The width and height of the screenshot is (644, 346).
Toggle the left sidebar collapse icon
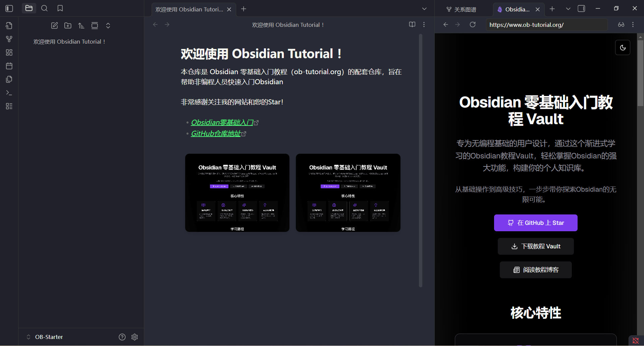pyautogui.click(x=9, y=8)
